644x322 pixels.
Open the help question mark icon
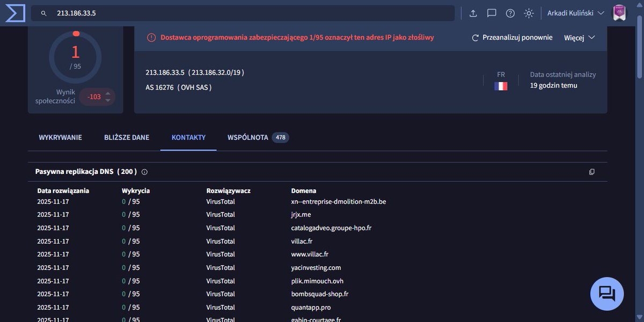tap(509, 12)
